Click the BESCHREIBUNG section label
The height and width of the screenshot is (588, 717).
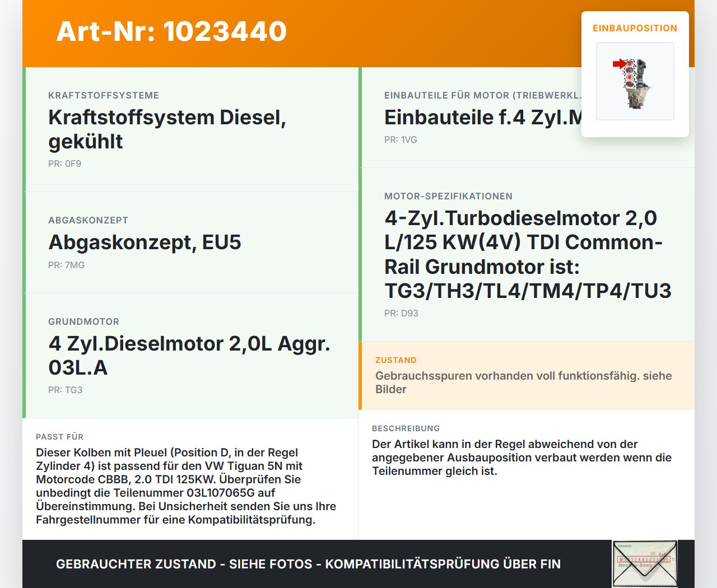[x=406, y=428]
